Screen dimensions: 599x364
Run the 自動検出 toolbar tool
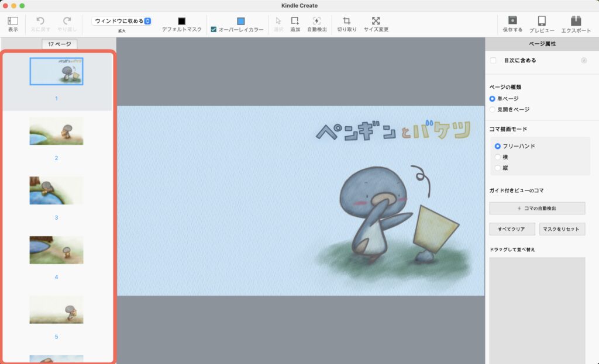316,20
